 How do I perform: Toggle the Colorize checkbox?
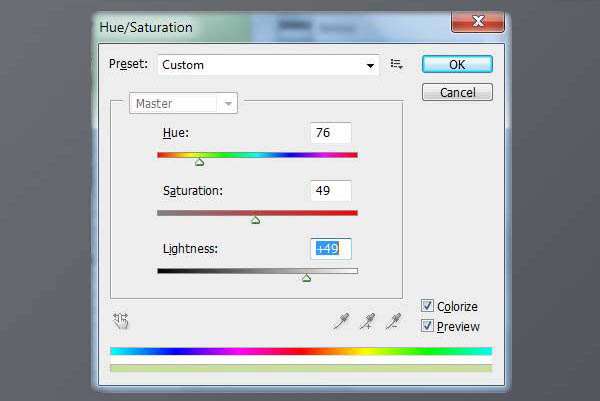tap(428, 307)
